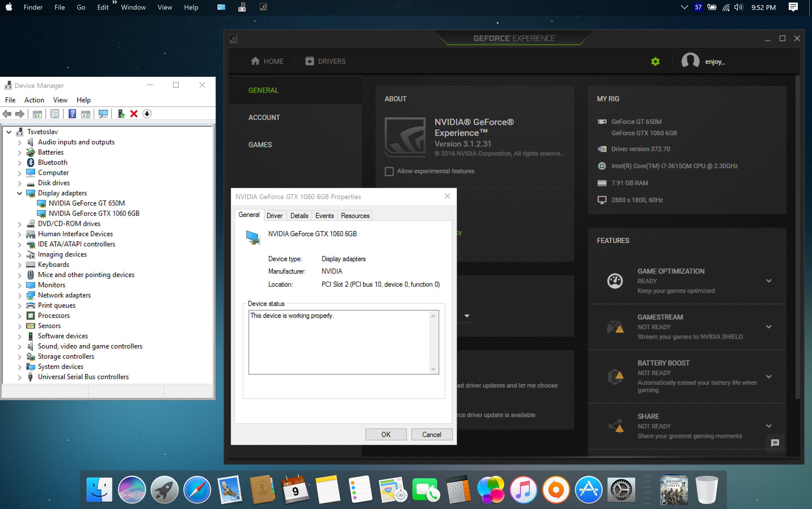Switch to the Driver tab in Properties

click(274, 216)
